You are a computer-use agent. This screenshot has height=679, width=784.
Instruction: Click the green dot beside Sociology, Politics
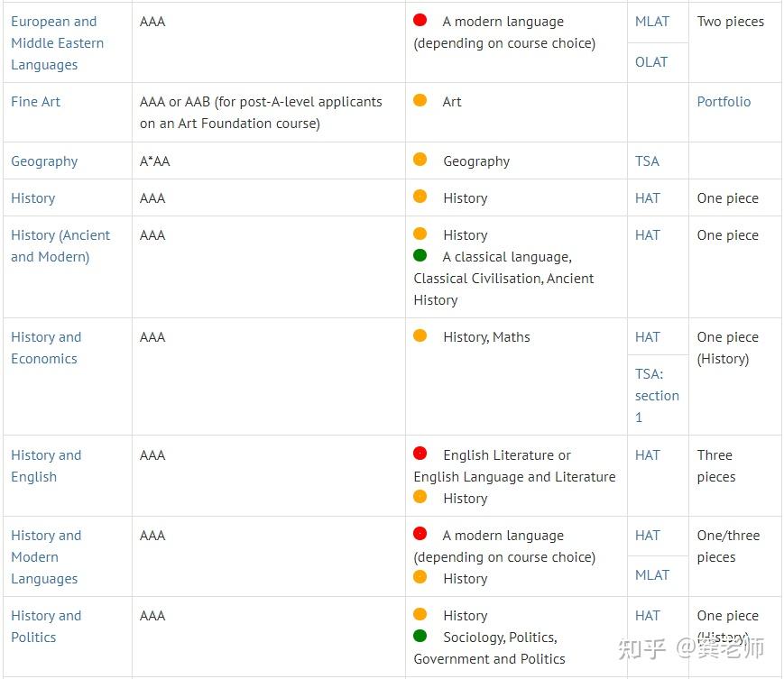420,636
